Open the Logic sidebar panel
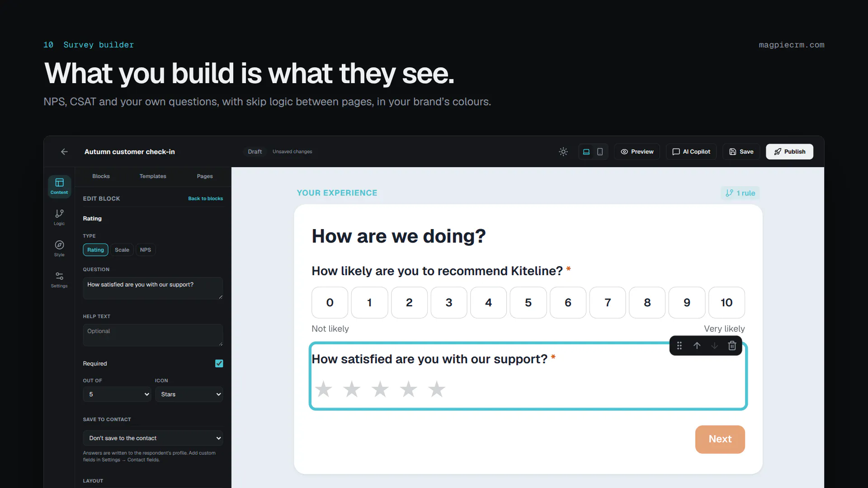The image size is (868, 488). pos(59,217)
